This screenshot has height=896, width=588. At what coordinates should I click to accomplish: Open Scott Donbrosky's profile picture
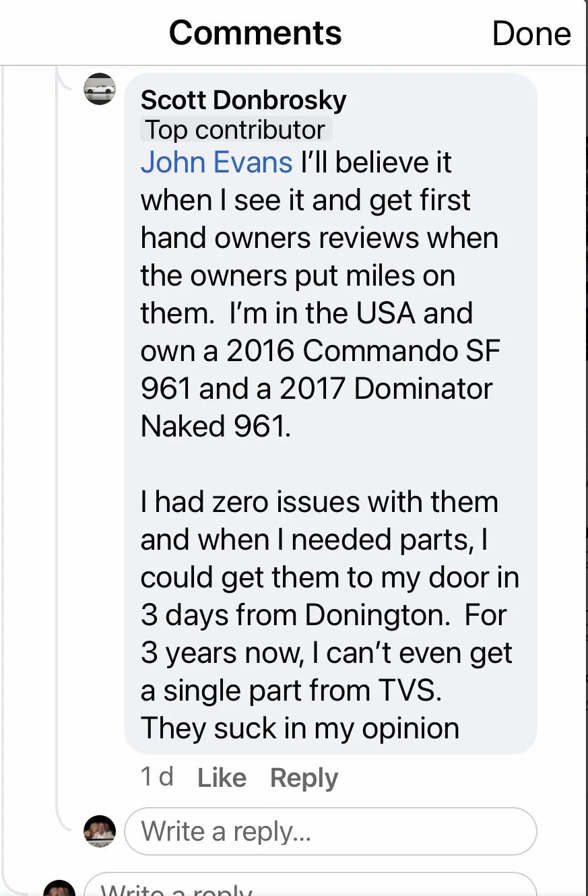tap(100, 89)
